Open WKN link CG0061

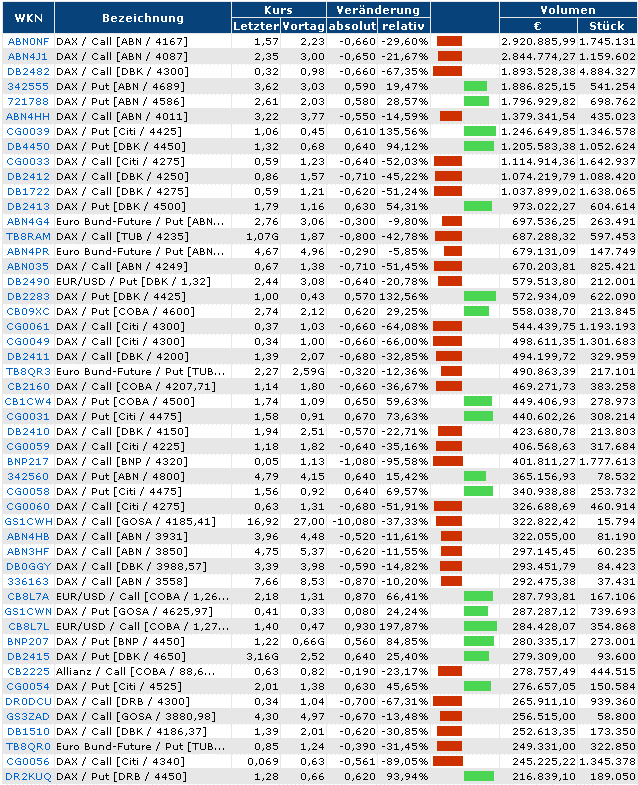coord(28,327)
